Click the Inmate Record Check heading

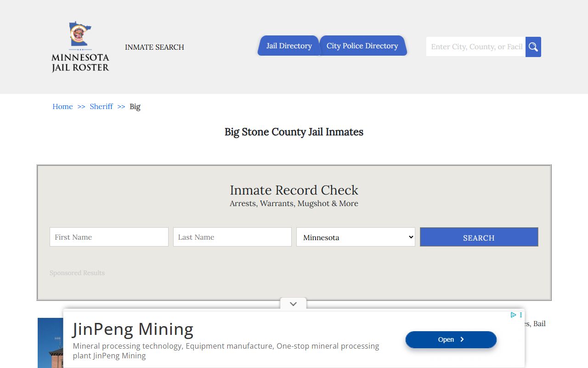click(294, 190)
